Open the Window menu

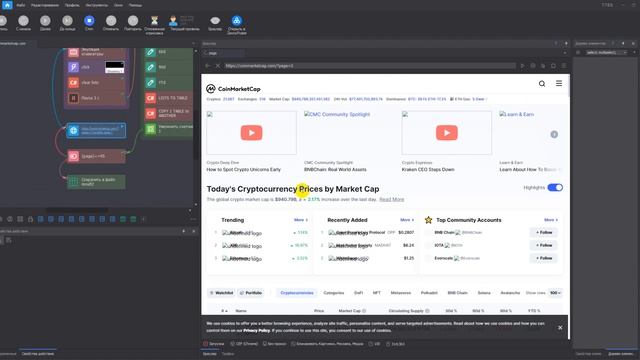click(118, 5)
